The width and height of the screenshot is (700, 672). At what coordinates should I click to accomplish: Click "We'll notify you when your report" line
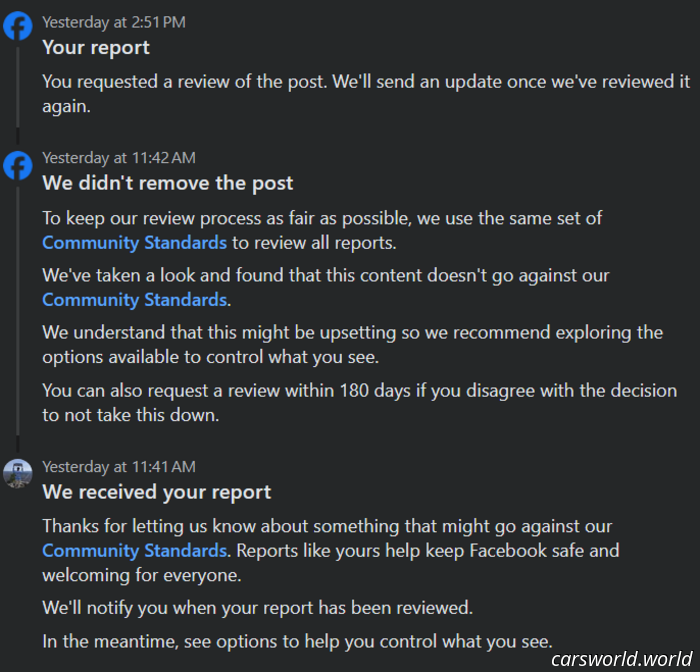point(257,607)
